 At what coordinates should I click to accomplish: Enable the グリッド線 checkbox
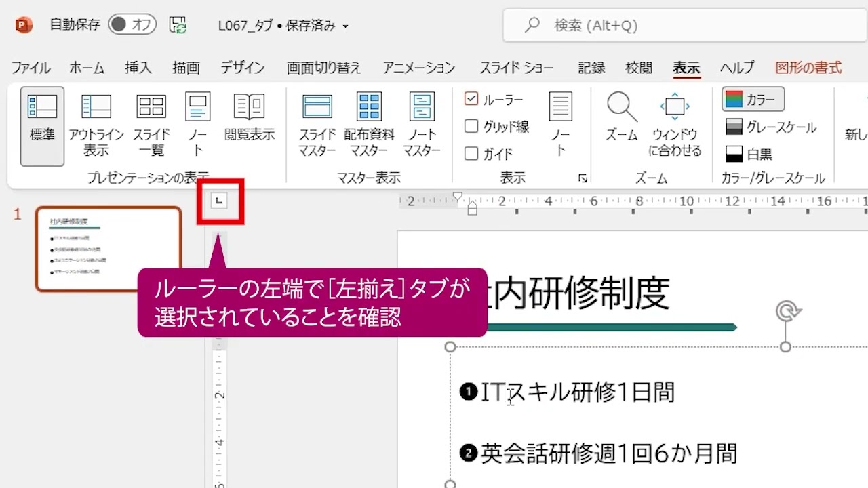pos(471,126)
